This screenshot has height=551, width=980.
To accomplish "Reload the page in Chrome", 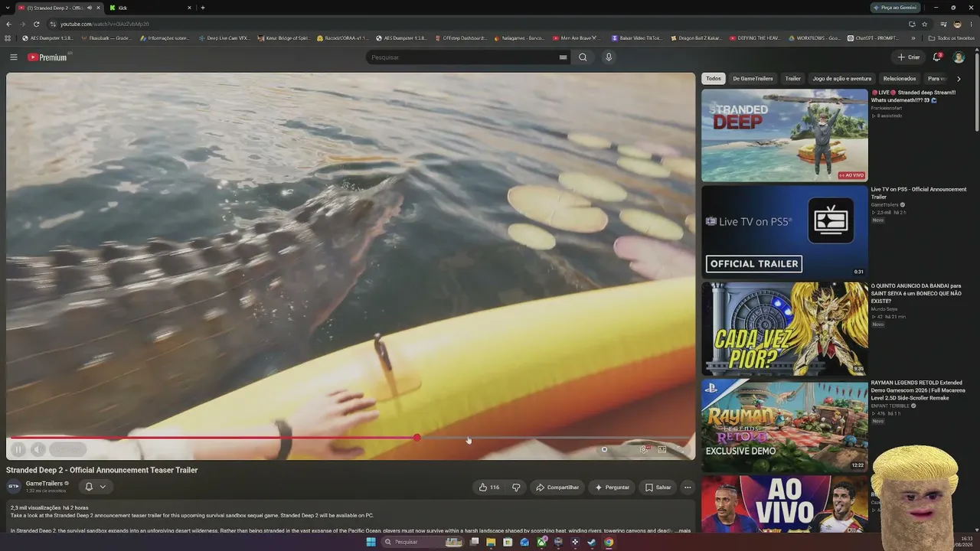I will point(35,24).
